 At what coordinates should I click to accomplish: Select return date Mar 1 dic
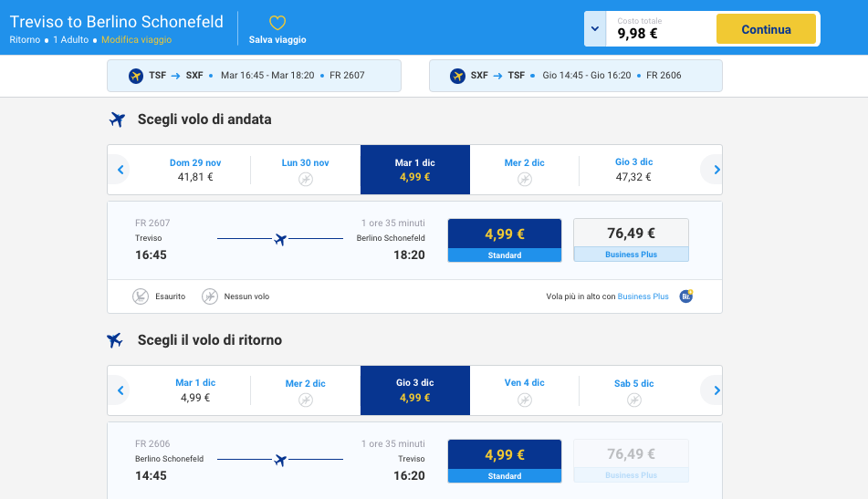tap(195, 390)
